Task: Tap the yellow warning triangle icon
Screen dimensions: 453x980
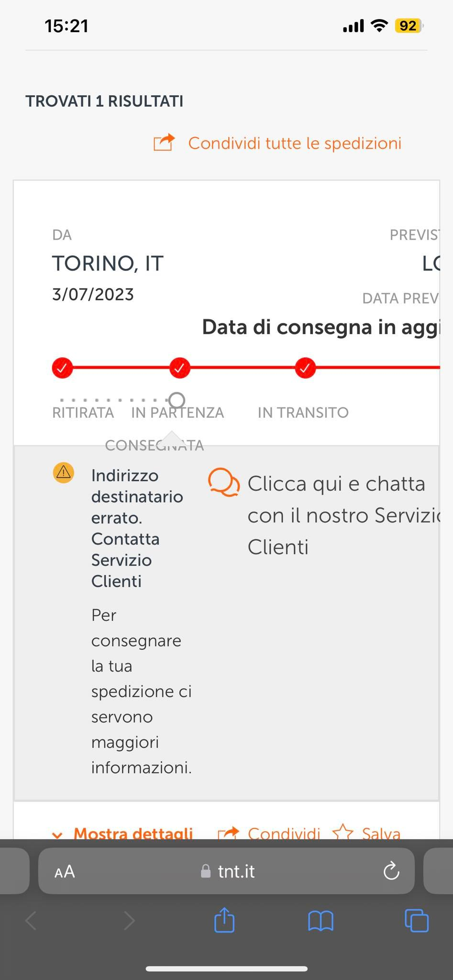Action: [63, 473]
